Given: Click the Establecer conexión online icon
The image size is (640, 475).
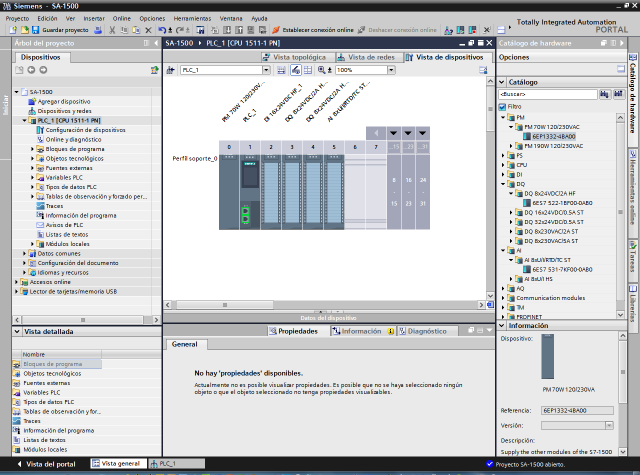Looking at the screenshot, I should point(276,30).
